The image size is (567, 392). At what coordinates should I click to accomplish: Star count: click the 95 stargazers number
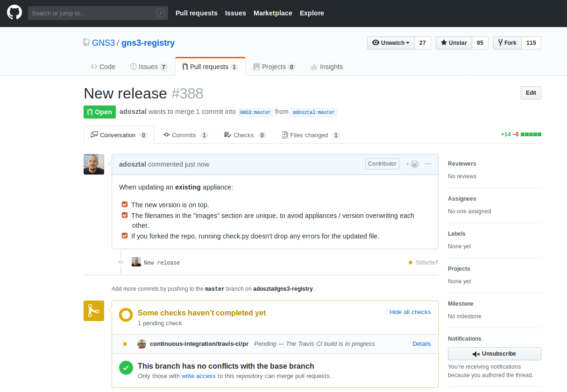click(x=480, y=43)
